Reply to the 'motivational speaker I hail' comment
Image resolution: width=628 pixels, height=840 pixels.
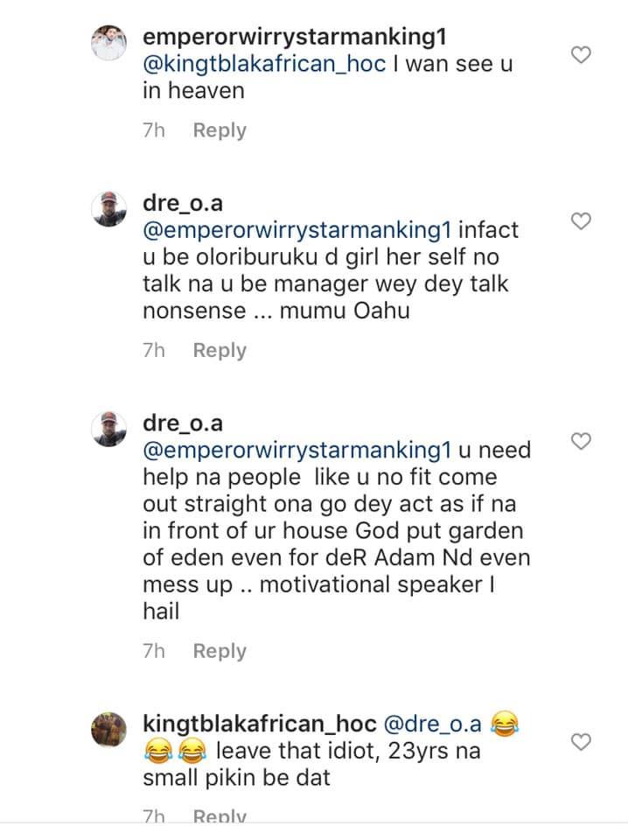[220, 651]
